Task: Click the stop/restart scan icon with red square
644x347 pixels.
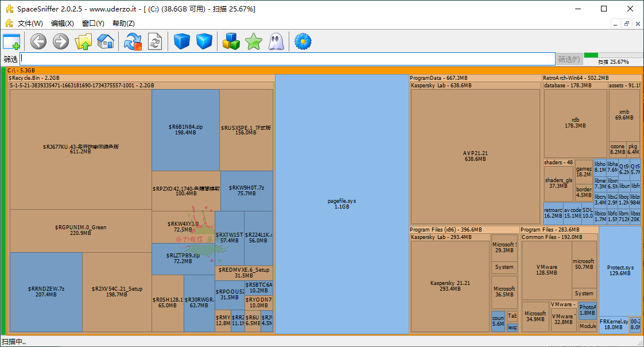Action: click(133, 41)
